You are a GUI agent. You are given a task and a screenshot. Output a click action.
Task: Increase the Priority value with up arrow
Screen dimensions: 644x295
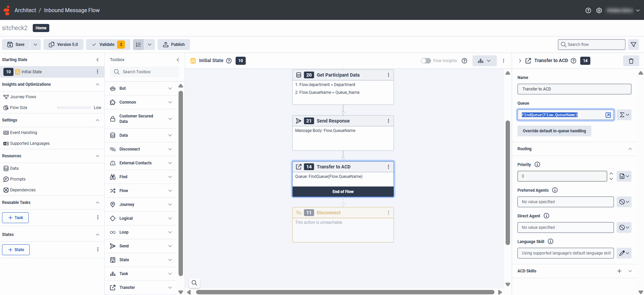[611, 173]
